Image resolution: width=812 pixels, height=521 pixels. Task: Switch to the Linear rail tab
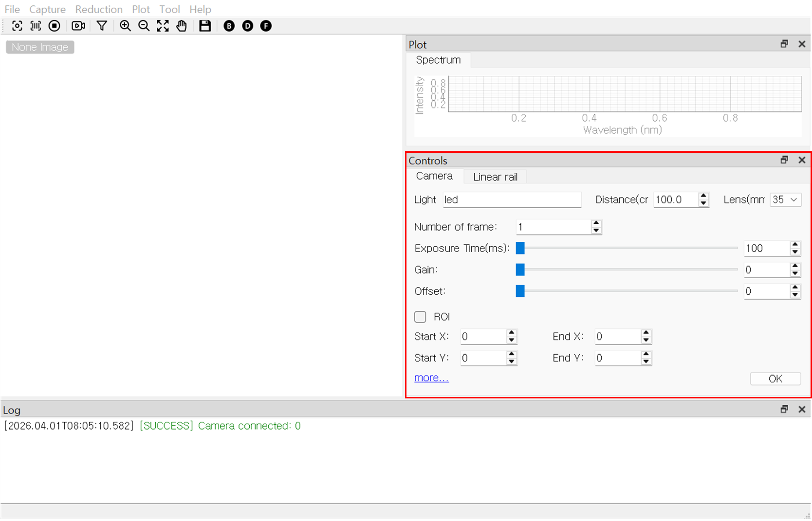pyautogui.click(x=495, y=177)
